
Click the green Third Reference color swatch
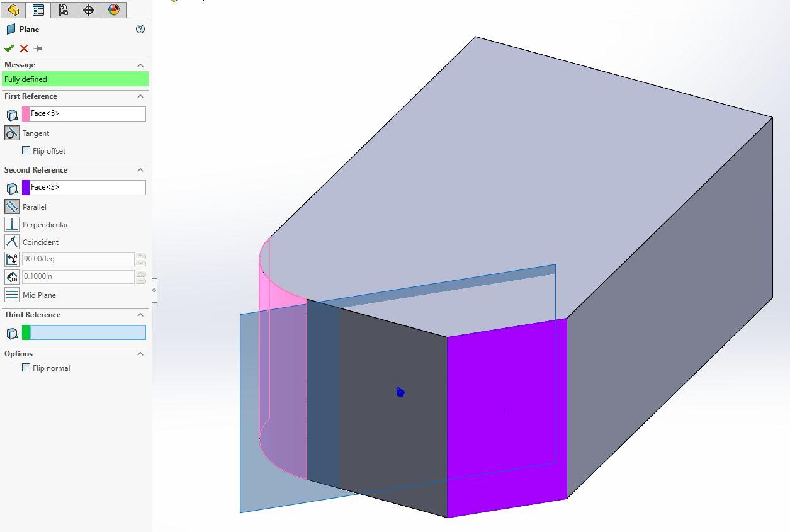26,332
